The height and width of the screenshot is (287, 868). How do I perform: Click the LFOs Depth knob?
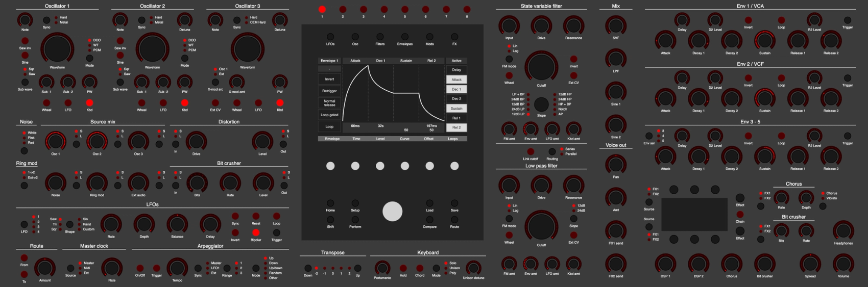(x=144, y=224)
